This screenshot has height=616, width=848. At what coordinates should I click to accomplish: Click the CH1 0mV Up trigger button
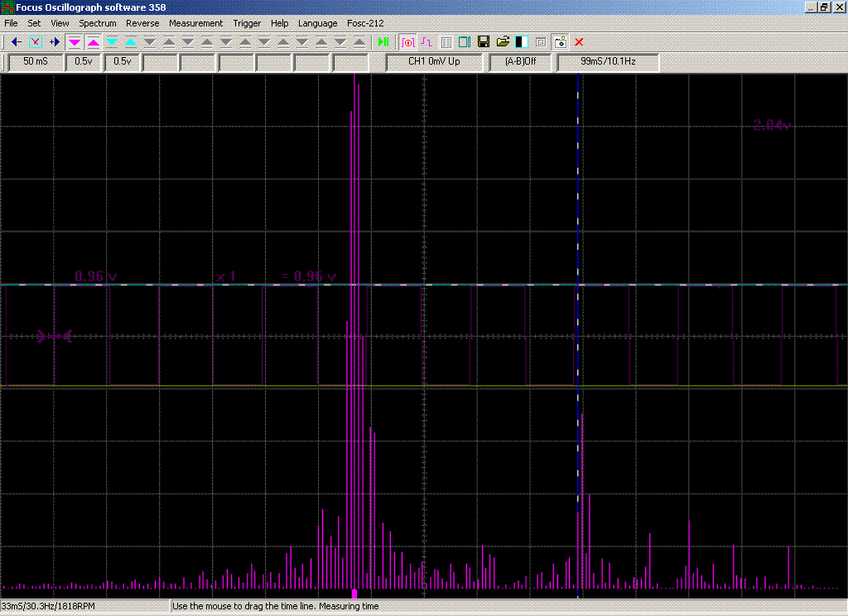(x=434, y=61)
